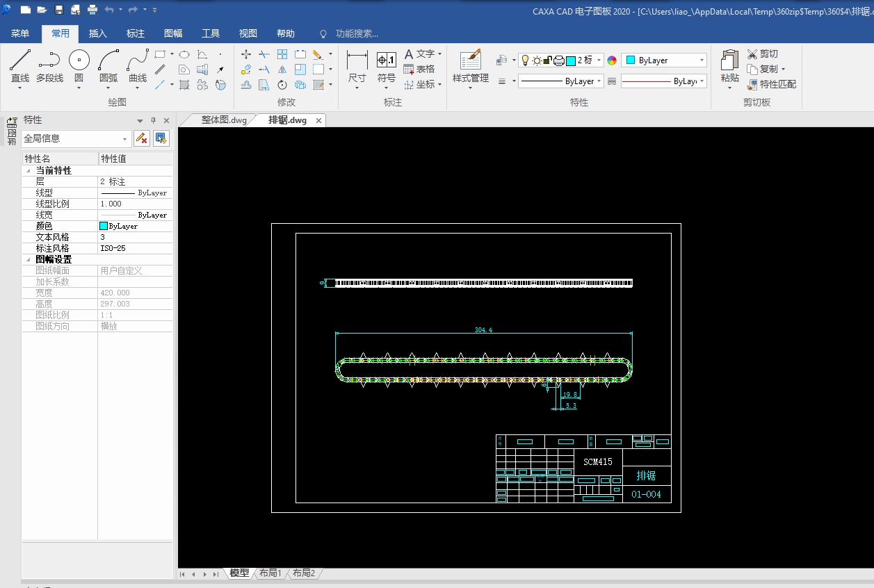Viewport: 874px width, 588px height.
Task: Select the parallel lines tool
Action: click(x=160, y=70)
